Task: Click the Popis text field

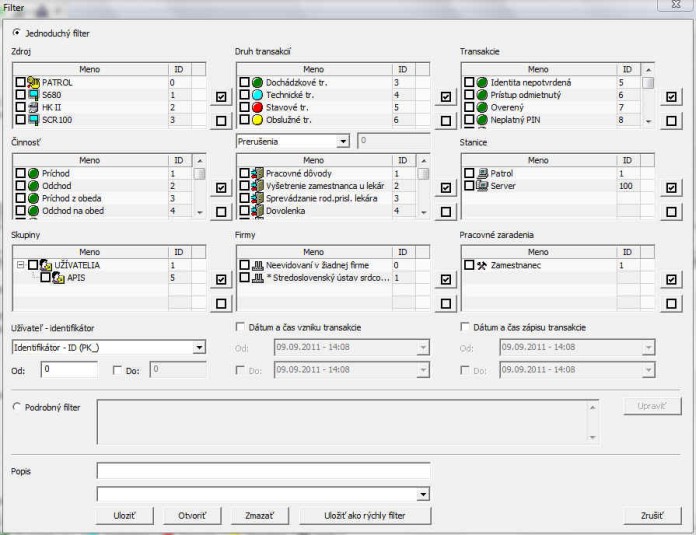Action: coord(263,470)
